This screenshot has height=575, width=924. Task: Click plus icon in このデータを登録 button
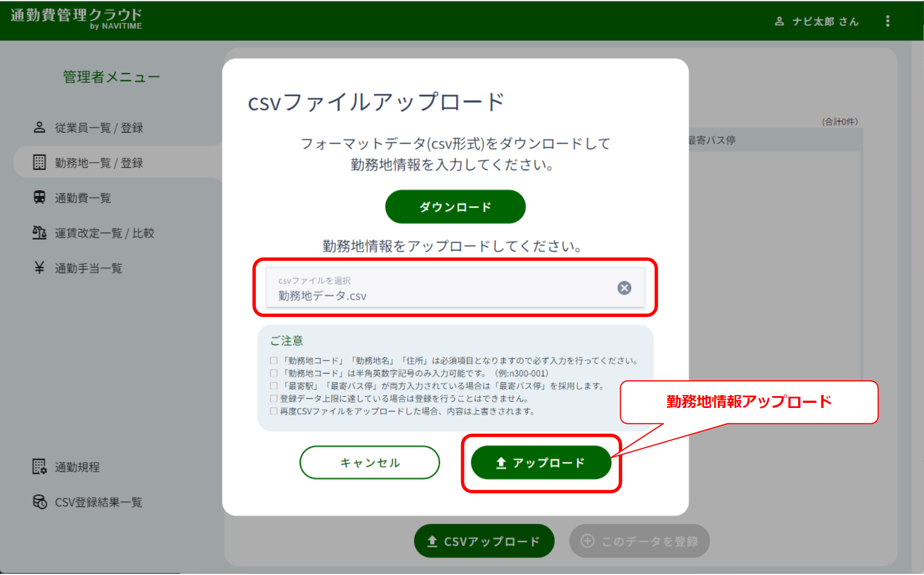tap(588, 541)
